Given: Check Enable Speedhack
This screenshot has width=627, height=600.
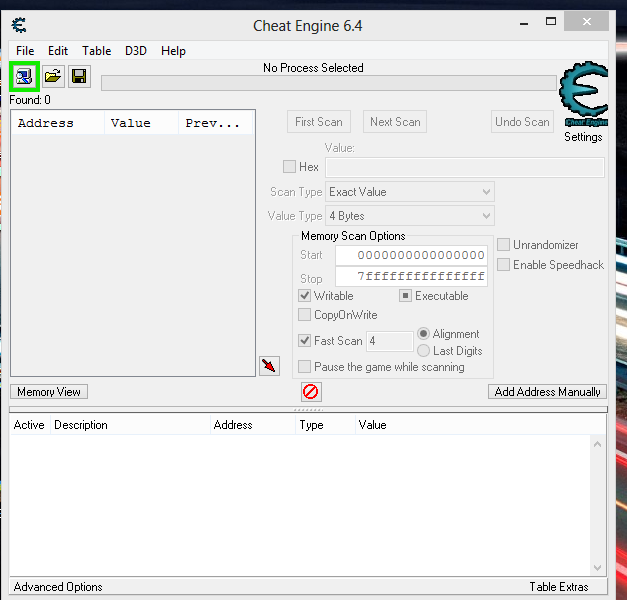Looking at the screenshot, I should [503, 264].
